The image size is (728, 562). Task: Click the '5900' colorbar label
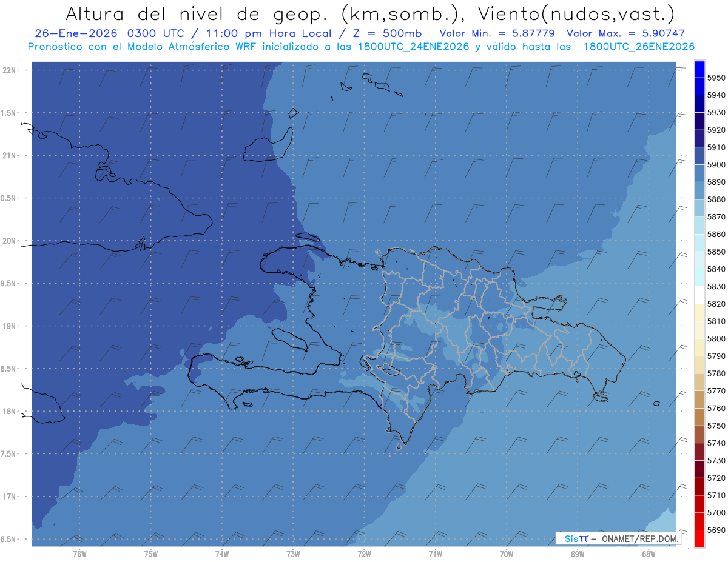point(716,165)
